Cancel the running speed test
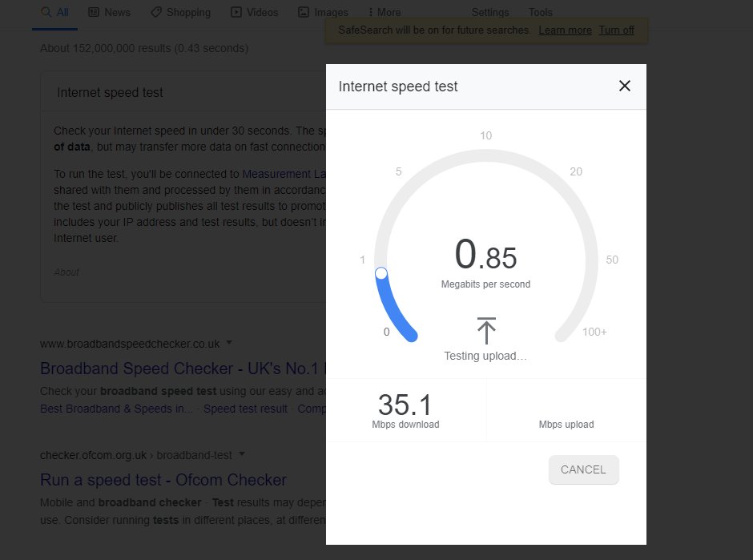Viewport: 753px width, 560px height. tap(583, 469)
